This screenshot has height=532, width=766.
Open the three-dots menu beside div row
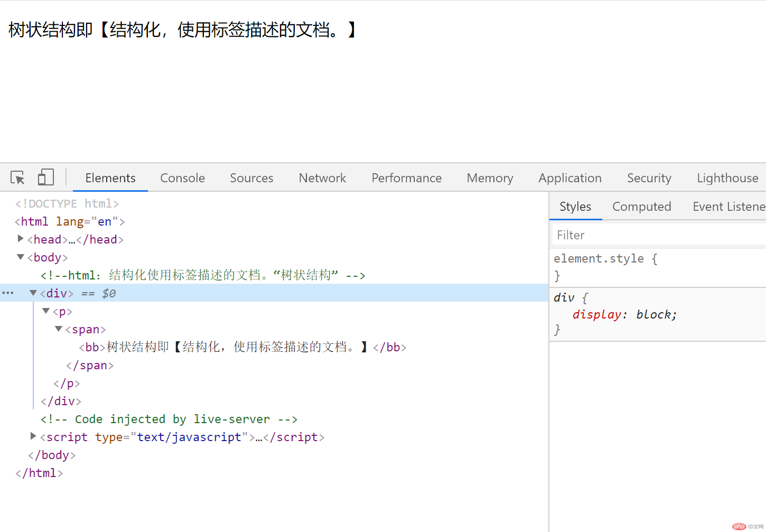8,293
